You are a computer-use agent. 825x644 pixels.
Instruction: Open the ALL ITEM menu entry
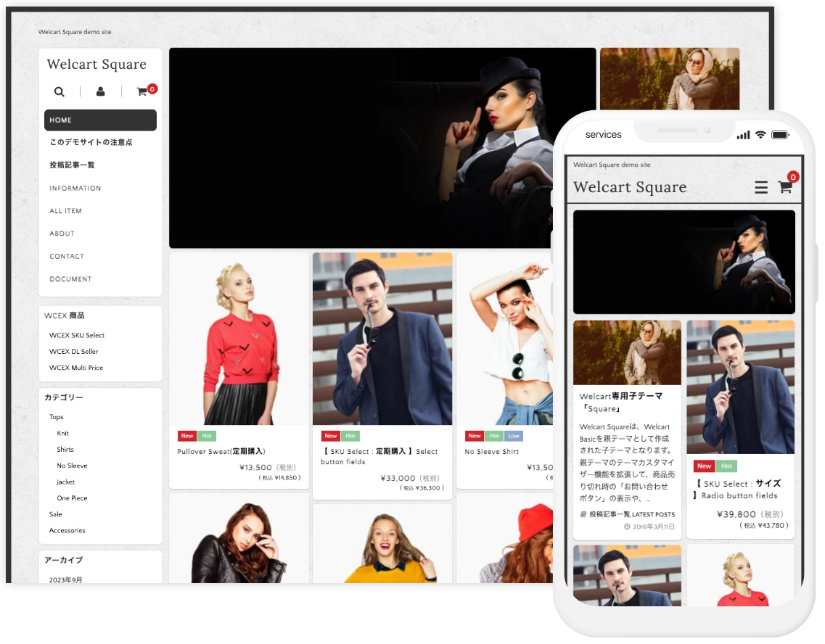(64, 211)
